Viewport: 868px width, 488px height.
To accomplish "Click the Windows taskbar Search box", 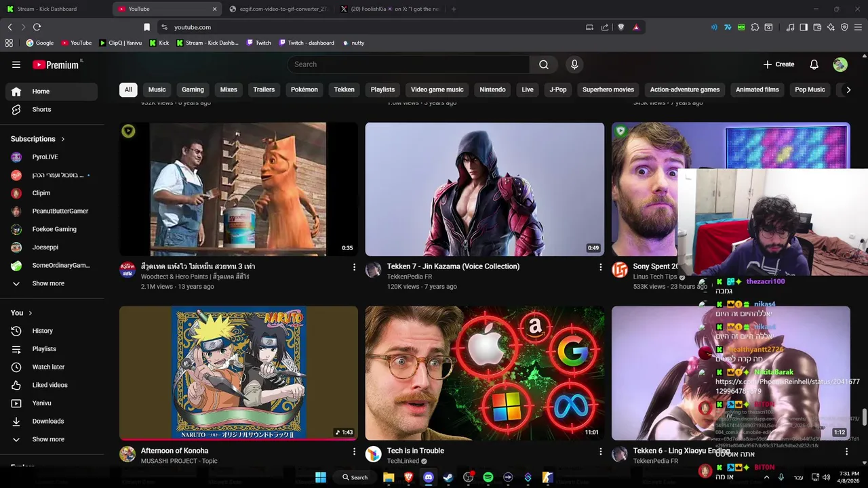I will (x=355, y=477).
